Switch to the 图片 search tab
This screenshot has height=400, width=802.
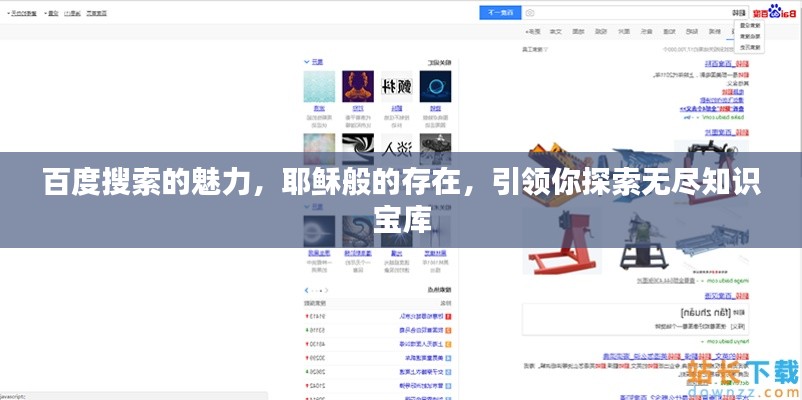[x=624, y=32]
